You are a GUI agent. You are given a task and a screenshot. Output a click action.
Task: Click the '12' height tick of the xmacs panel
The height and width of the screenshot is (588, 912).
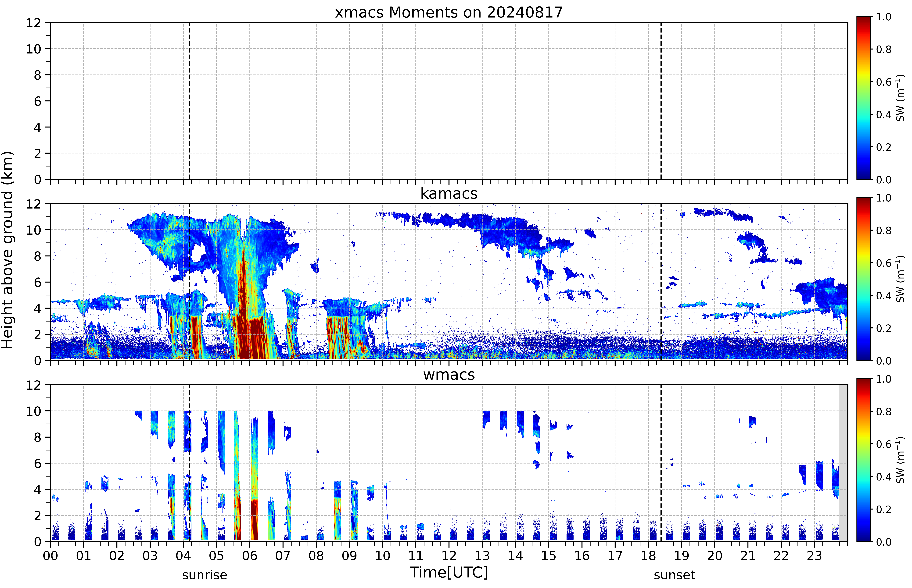[x=34, y=23]
